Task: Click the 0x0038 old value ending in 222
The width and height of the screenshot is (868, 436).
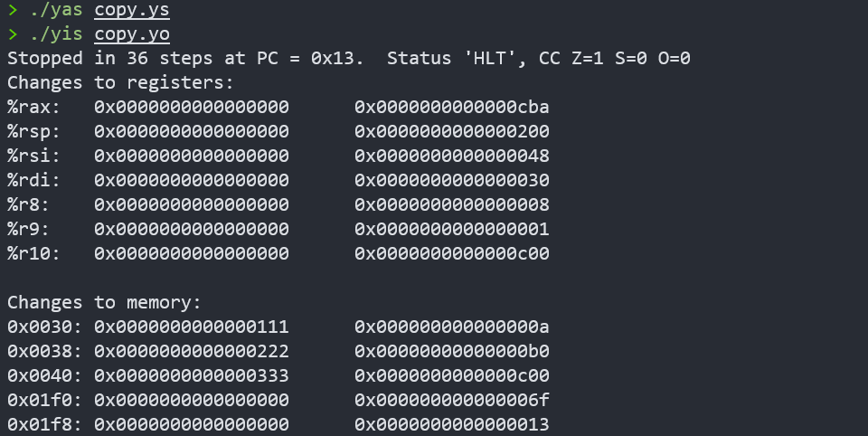Action: click(191, 352)
